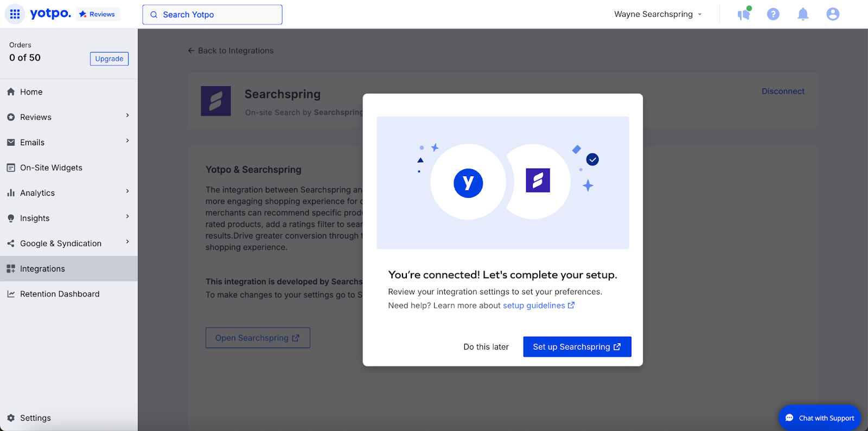Open Google & Syndication in sidebar
The width and height of the screenshot is (868, 431).
69,243
